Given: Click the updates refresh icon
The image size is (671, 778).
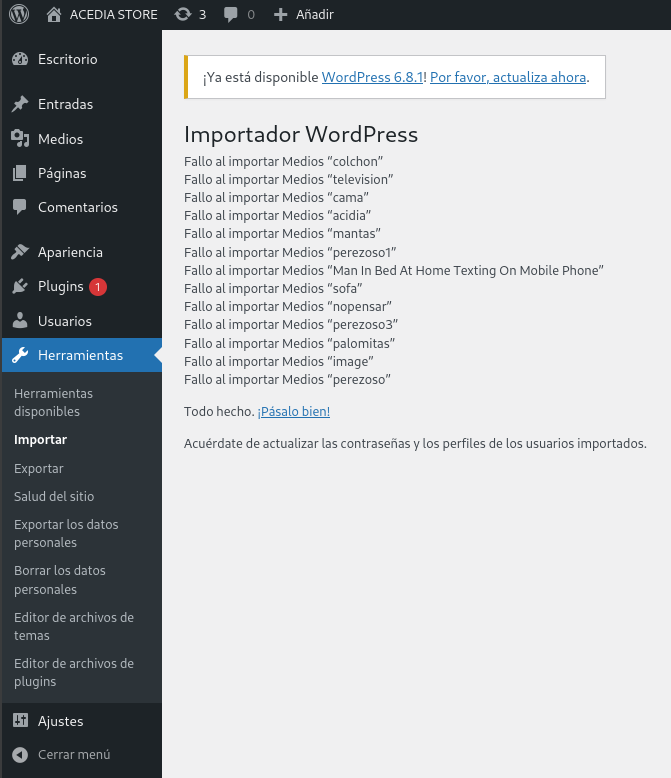Looking at the screenshot, I should tap(183, 14).
